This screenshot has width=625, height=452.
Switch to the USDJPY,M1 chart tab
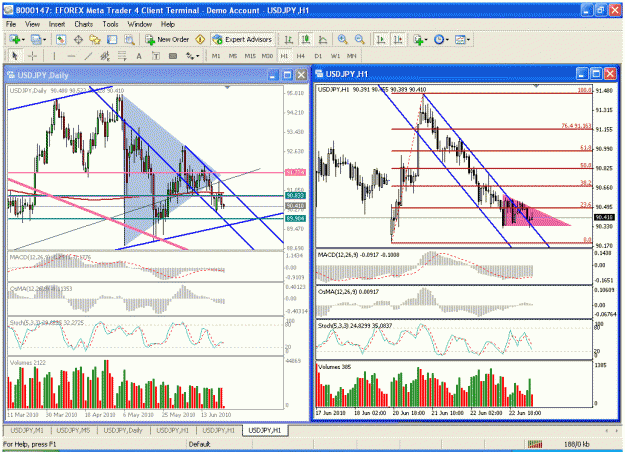click(x=26, y=430)
